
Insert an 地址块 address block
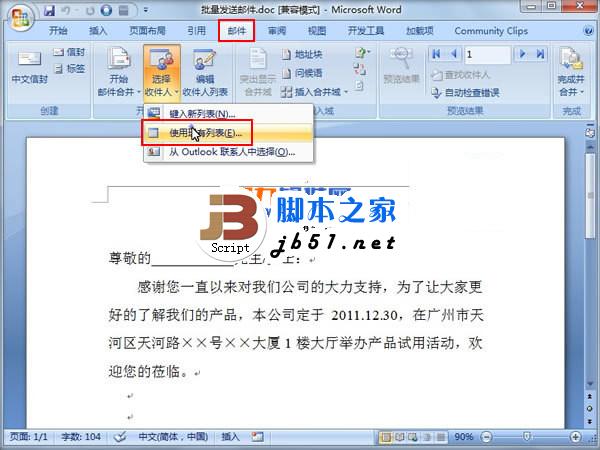tap(302, 54)
